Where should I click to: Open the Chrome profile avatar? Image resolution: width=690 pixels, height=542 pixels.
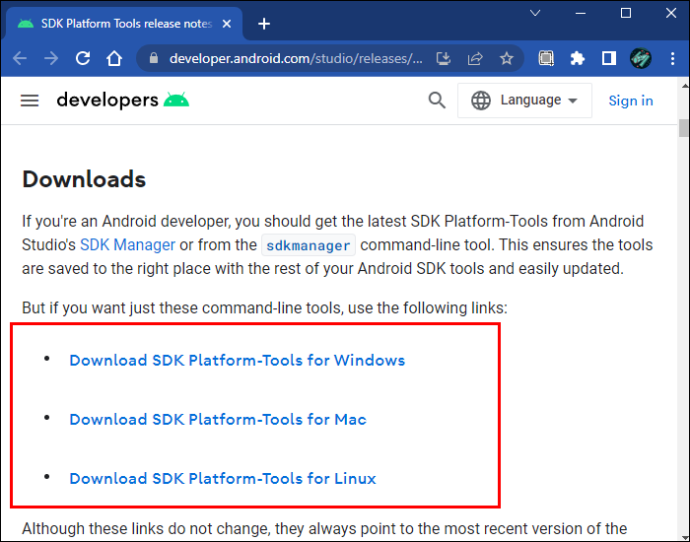(641, 58)
